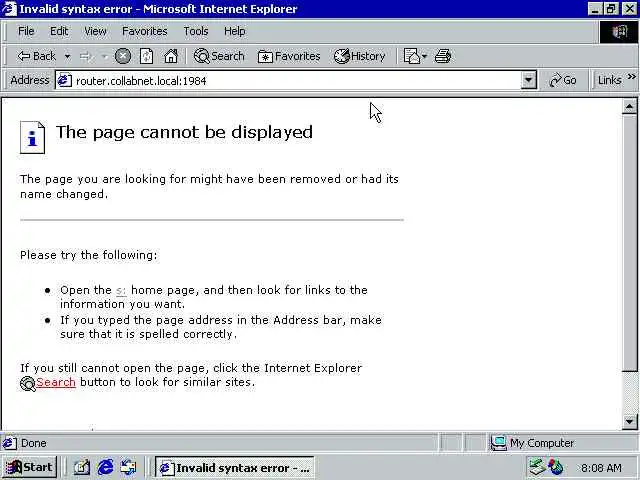Viewport: 640px width, 480px height.
Task: Open the Forward history dropdown arrow
Action: point(104,56)
